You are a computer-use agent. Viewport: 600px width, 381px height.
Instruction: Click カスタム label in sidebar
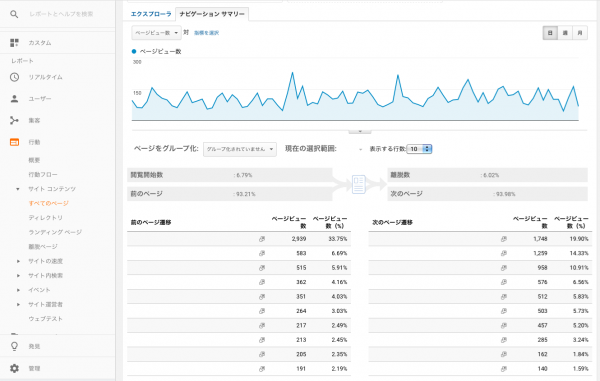[x=39, y=43]
